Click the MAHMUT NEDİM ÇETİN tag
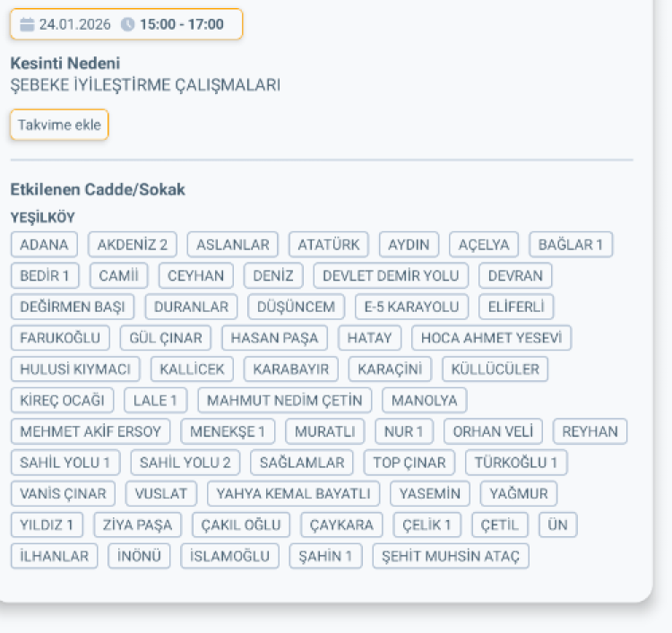Screen dimensions: 672x633 (x=285, y=400)
